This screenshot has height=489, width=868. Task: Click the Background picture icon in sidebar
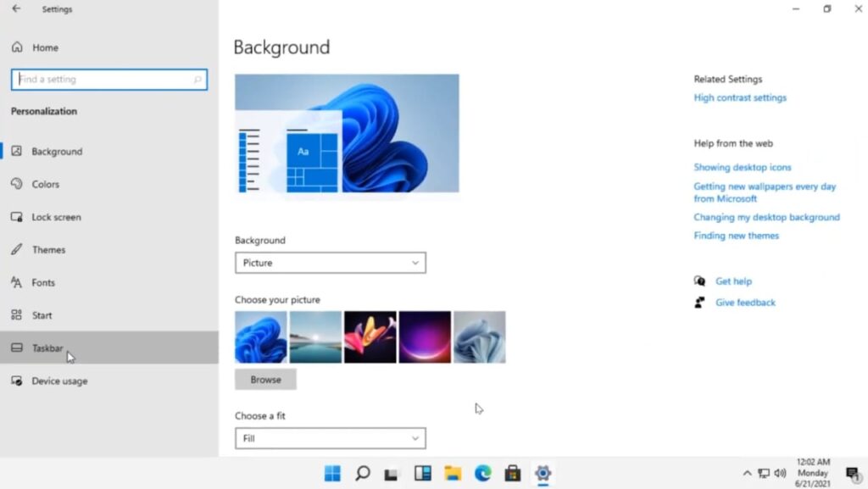point(17,151)
